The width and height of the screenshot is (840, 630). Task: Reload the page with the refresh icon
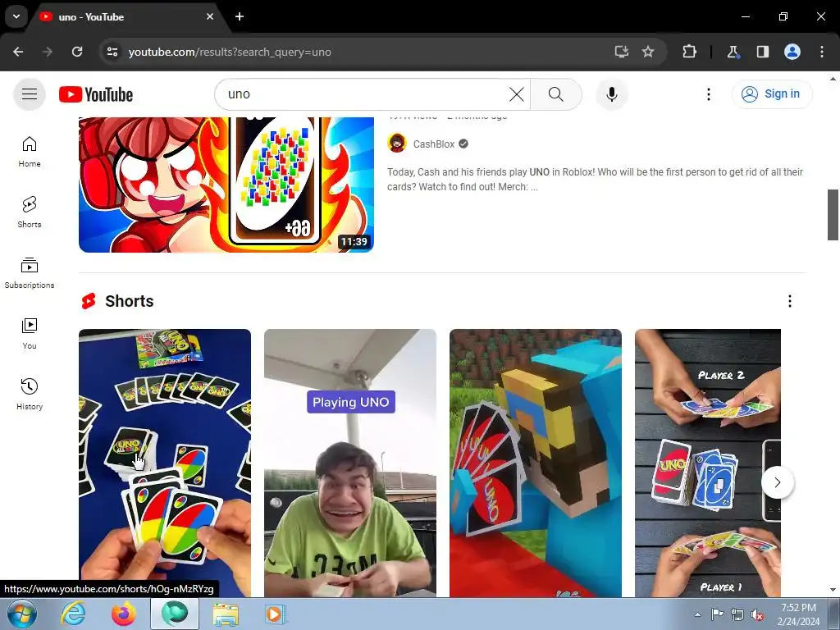[x=77, y=52]
